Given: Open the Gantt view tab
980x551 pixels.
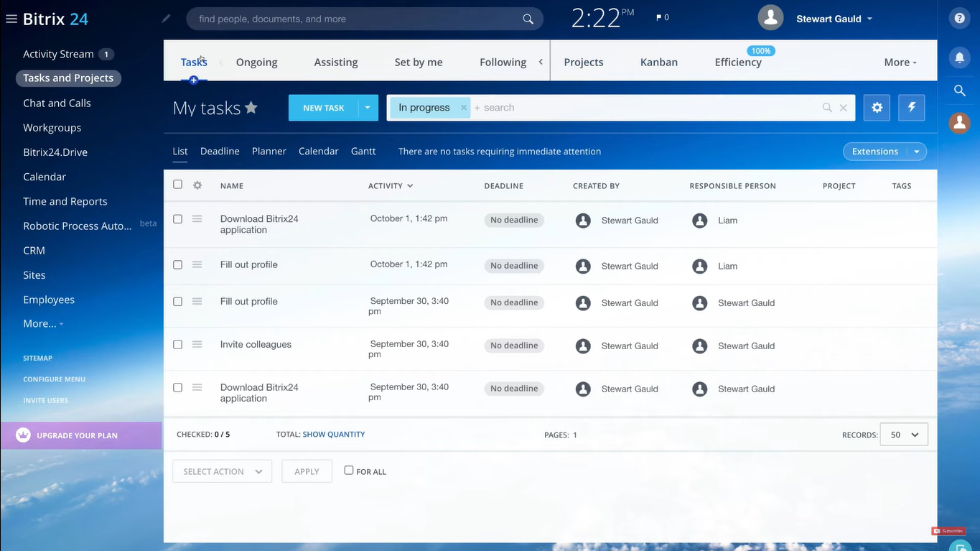Looking at the screenshot, I should 363,151.
